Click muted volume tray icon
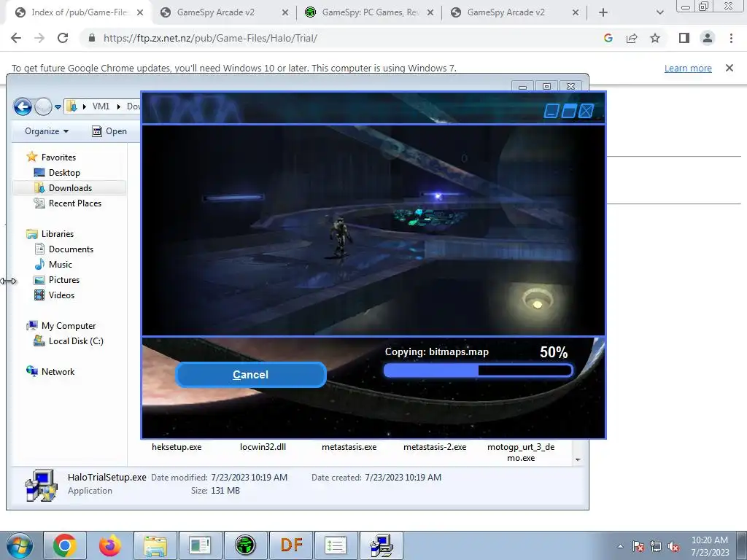747x560 pixels. tap(673, 547)
